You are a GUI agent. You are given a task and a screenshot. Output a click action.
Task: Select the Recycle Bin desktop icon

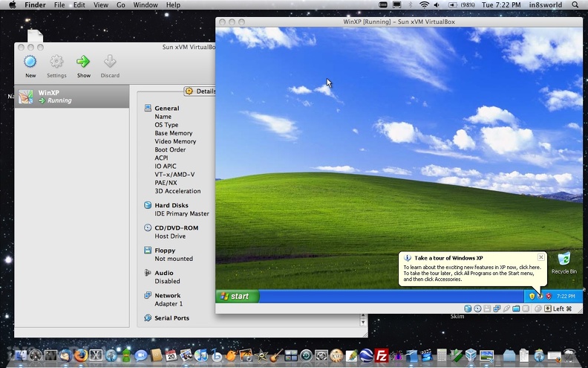(x=564, y=263)
